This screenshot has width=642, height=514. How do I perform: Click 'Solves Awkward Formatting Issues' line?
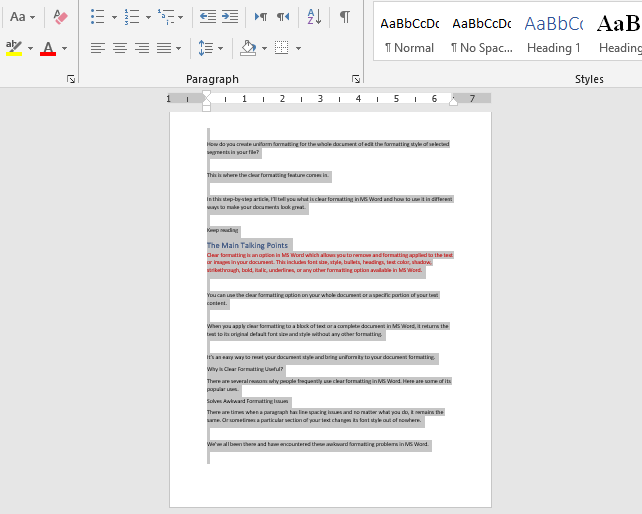247,401
